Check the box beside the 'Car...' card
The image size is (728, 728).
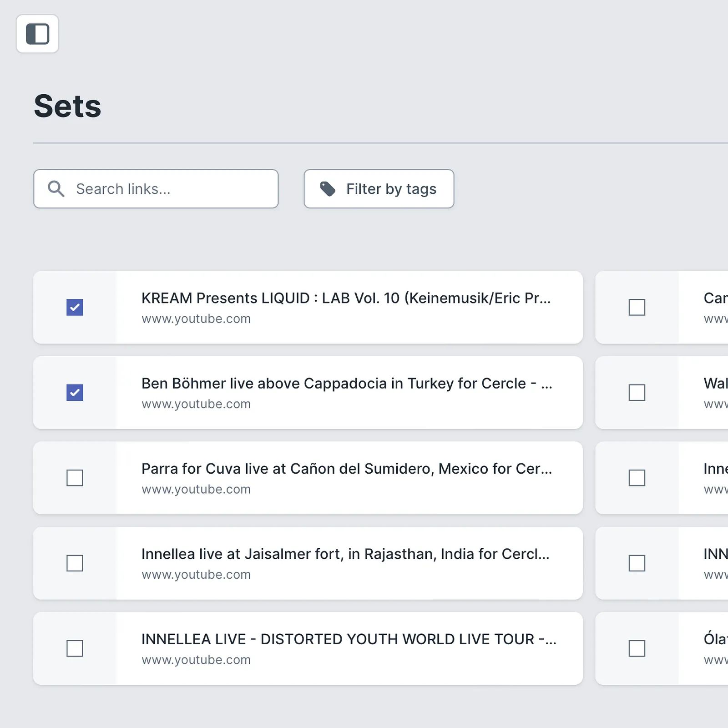(x=637, y=307)
